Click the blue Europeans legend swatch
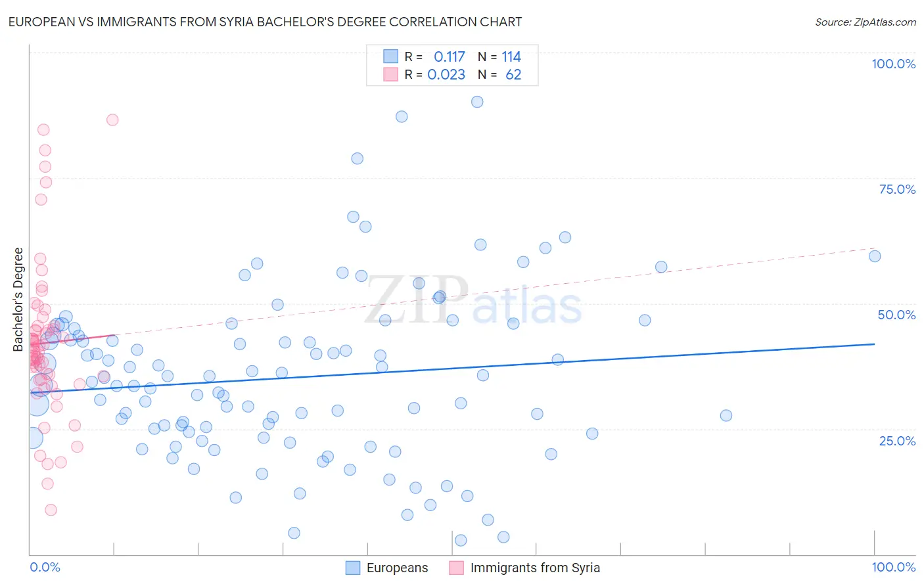The width and height of the screenshot is (924, 586). [353, 568]
